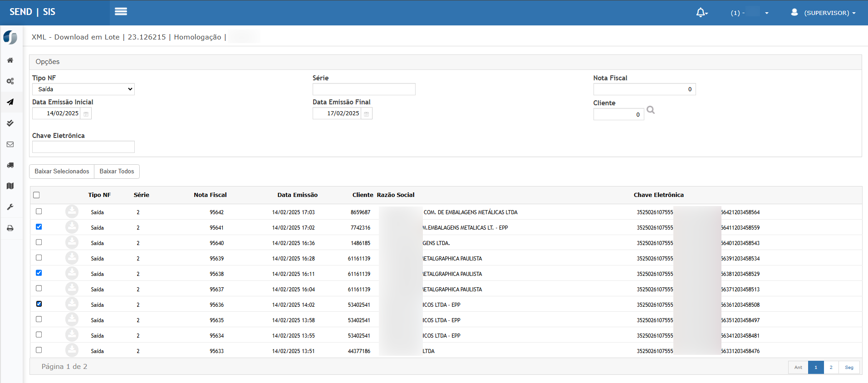
Task: Open Data Emissão Inicial calendar picker
Action: tap(86, 114)
